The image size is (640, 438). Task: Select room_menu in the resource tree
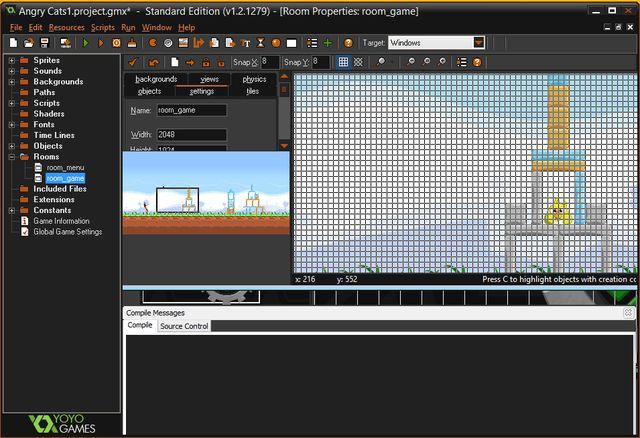[65, 167]
